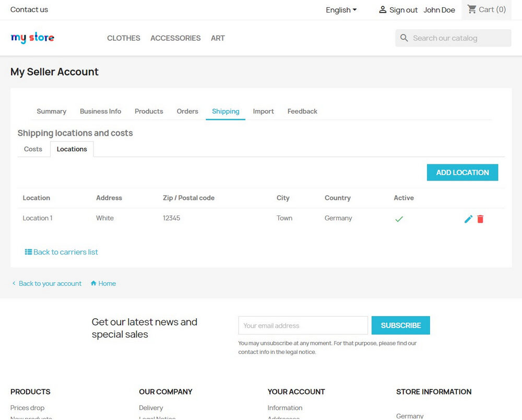Select the Shipping tab
Image resolution: width=522 pixels, height=420 pixels.
click(x=226, y=111)
